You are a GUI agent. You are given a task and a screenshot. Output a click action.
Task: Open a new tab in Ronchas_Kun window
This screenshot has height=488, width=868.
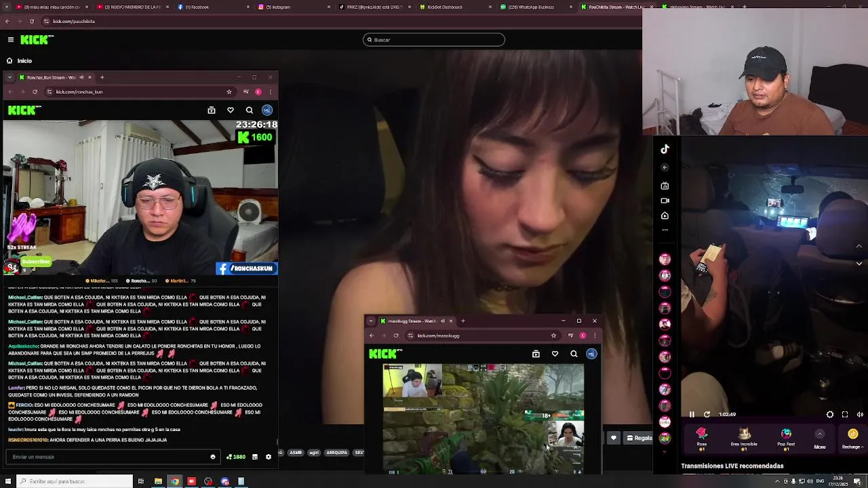pyautogui.click(x=102, y=77)
